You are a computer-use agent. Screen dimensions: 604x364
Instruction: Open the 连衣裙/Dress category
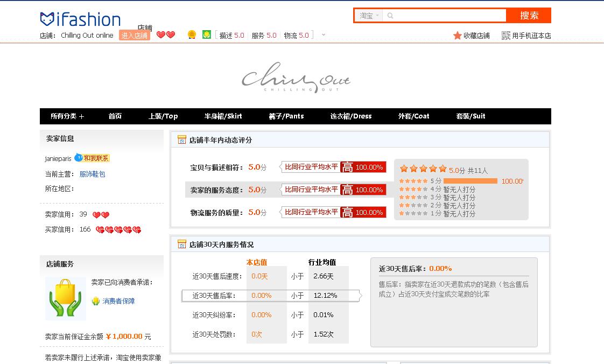[x=351, y=116]
